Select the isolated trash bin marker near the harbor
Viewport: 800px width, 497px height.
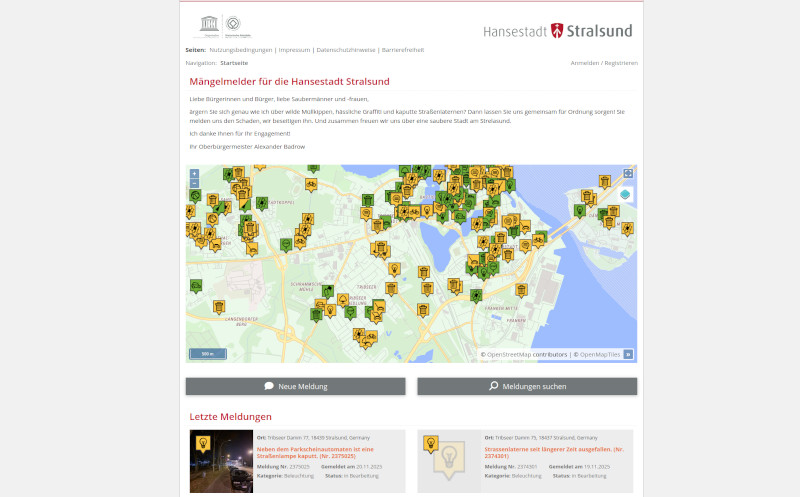pos(521,291)
